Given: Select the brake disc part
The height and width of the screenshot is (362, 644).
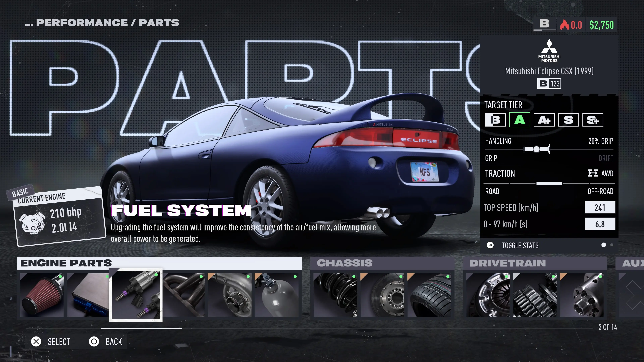Looking at the screenshot, I should (x=382, y=295).
